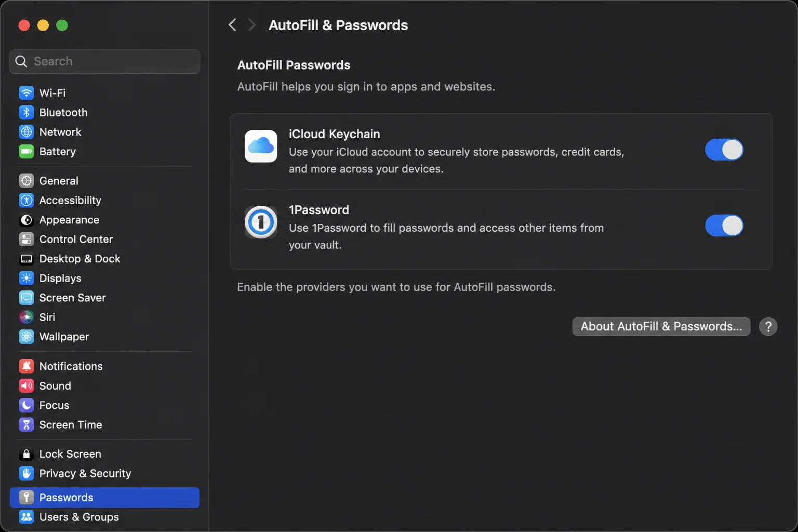The height and width of the screenshot is (532, 798).
Task: Click the Screen Saver icon
Action: [x=26, y=298]
